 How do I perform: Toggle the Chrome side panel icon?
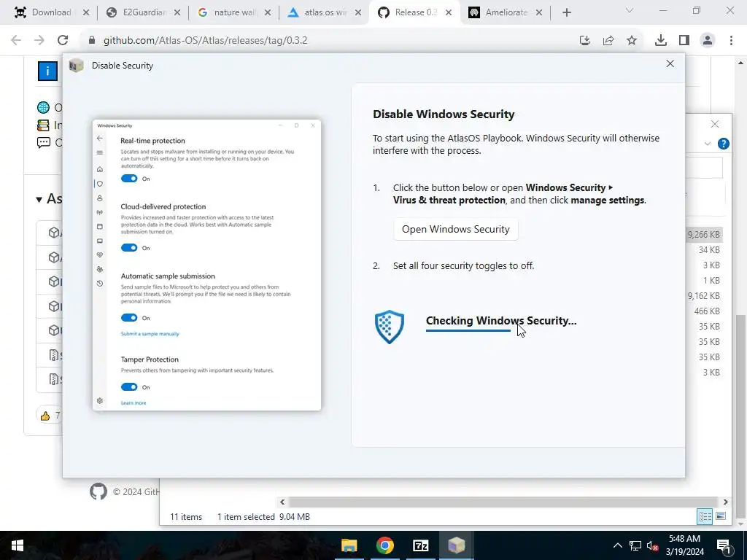coord(684,41)
